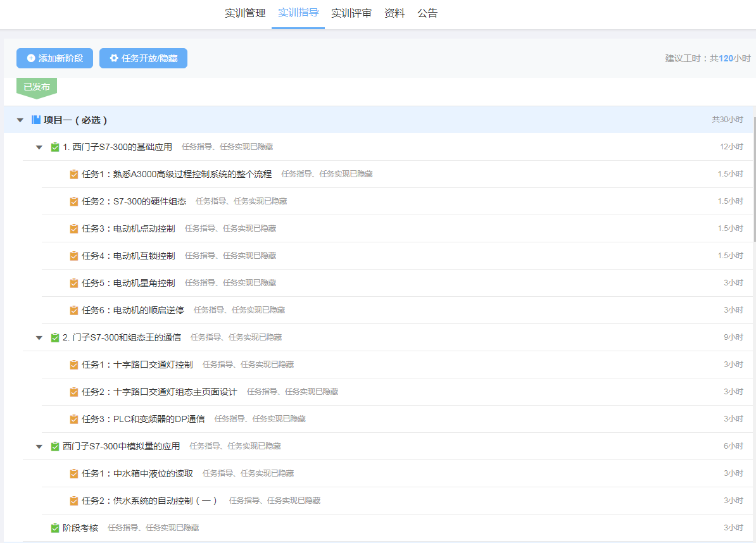This screenshot has width=756, height=543.
Task: Switch to the 实训管理 tab
Action: pyautogui.click(x=245, y=13)
